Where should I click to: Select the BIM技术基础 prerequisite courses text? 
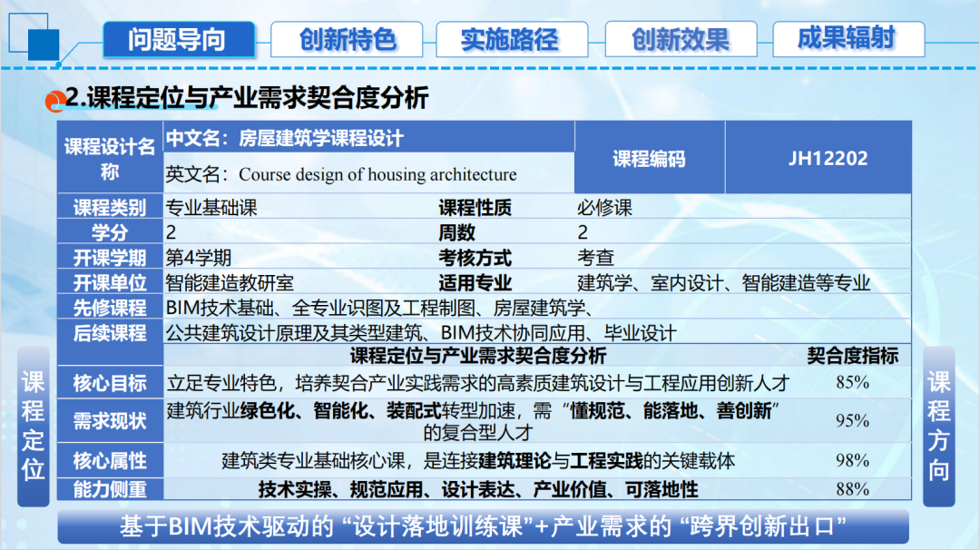380,308
